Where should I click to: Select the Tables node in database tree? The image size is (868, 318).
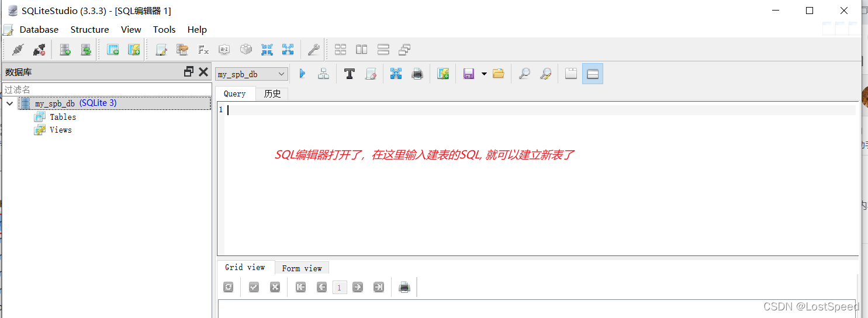(x=63, y=117)
